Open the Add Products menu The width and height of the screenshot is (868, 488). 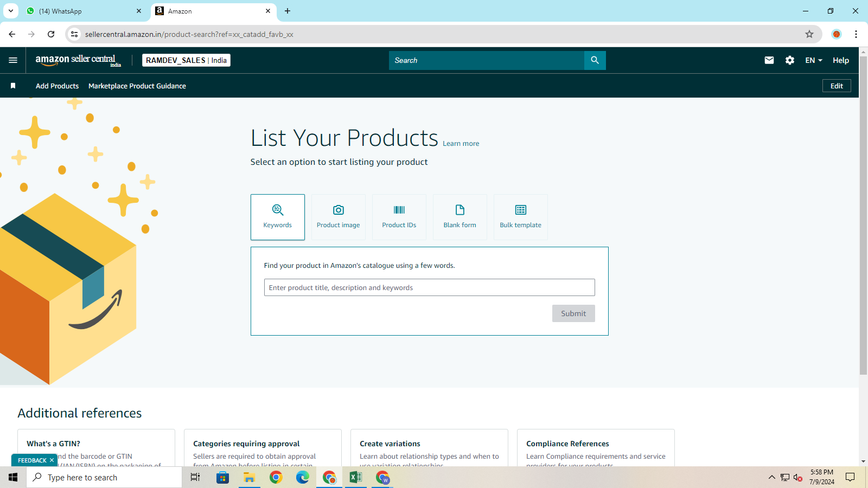(57, 86)
